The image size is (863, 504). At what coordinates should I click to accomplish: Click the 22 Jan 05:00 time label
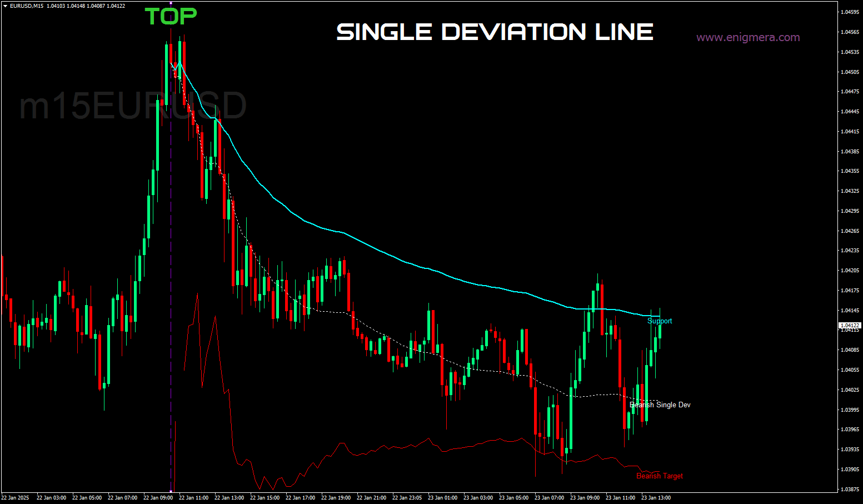(x=87, y=498)
